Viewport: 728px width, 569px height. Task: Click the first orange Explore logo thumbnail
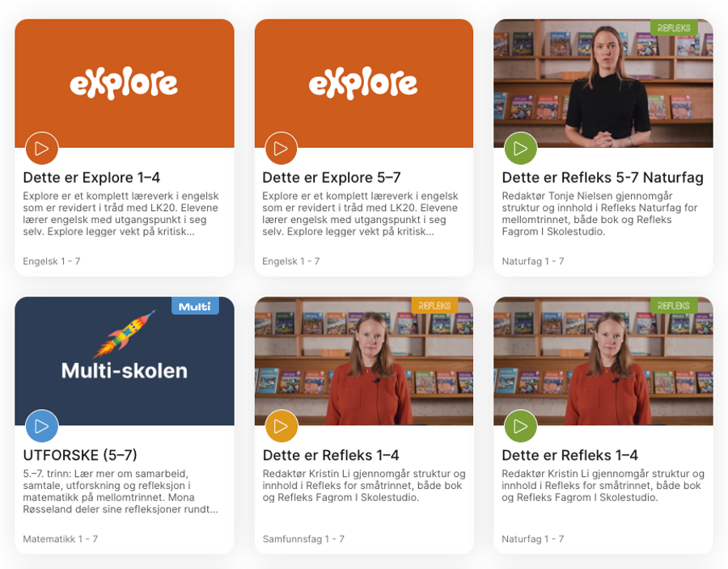(x=125, y=83)
